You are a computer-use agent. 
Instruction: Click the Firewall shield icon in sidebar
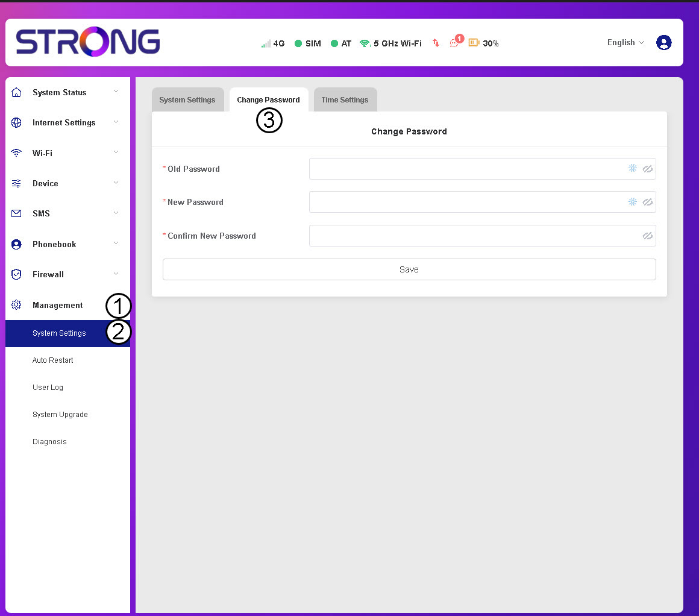tap(17, 274)
